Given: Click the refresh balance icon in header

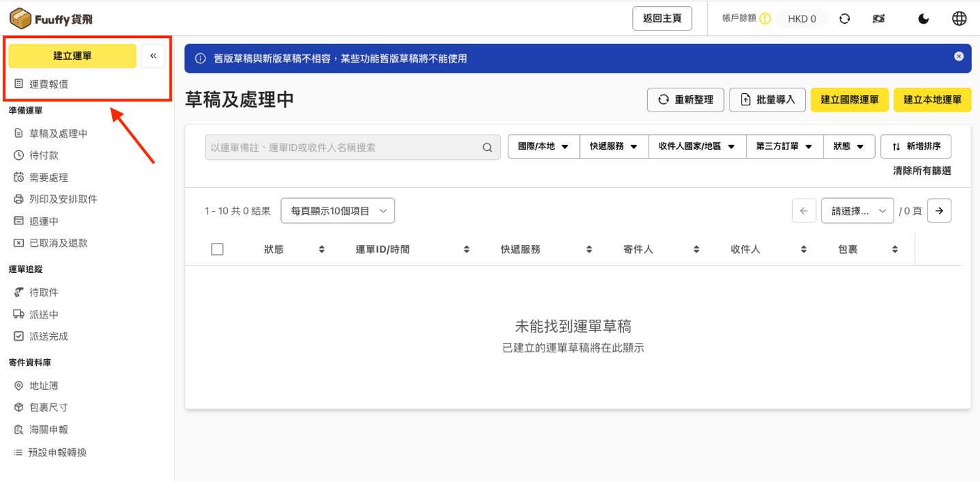Looking at the screenshot, I should click(x=845, y=19).
